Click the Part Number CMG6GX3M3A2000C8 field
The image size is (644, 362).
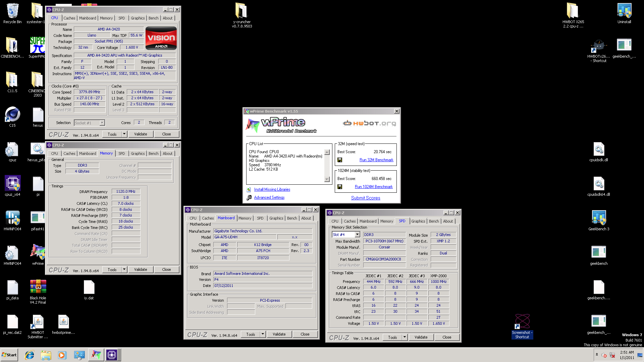(x=384, y=259)
